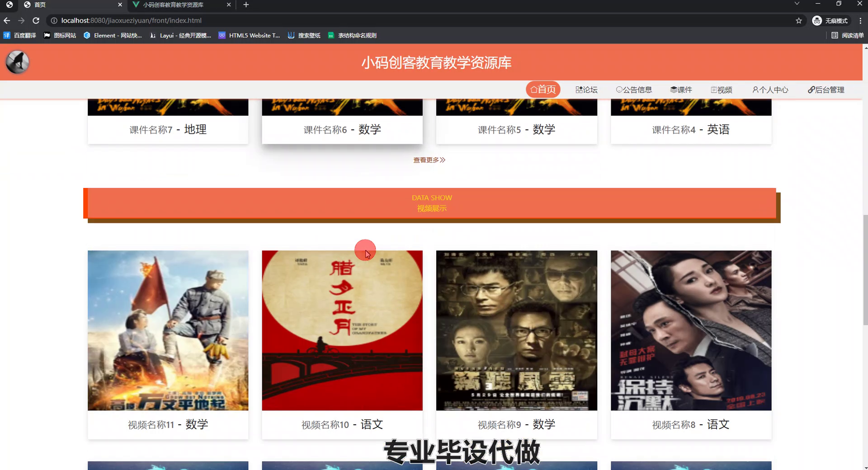
Task: Reload the current page
Action: pyautogui.click(x=36, y=20)
